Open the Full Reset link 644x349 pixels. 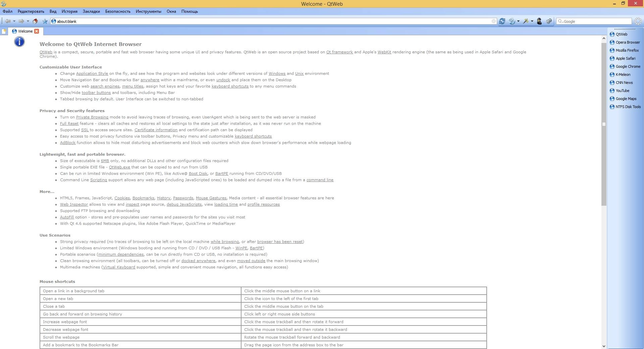click(x=69, y=123)
